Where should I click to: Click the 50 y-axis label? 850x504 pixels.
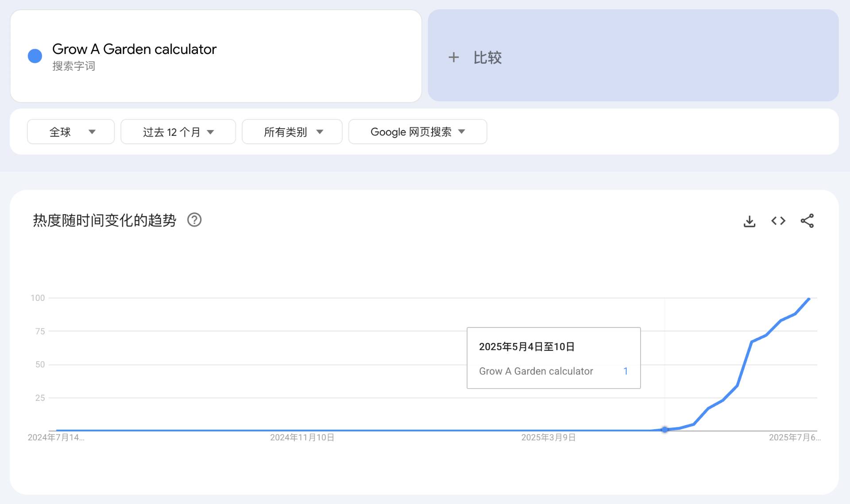pyautogui.click(x=40, y=365)
